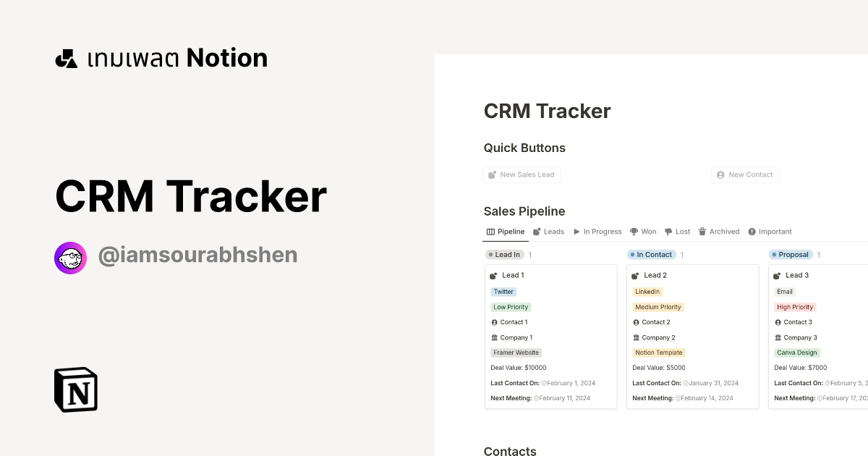Click the New Sales Lead button
This screenshot has height=456, width=868.
click(x=522, y=174)
